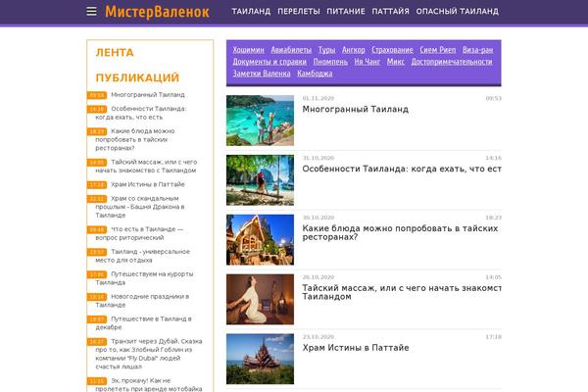
Task: Select sidebar item Многогранный Таиланд
Action: tap(148, 95)
